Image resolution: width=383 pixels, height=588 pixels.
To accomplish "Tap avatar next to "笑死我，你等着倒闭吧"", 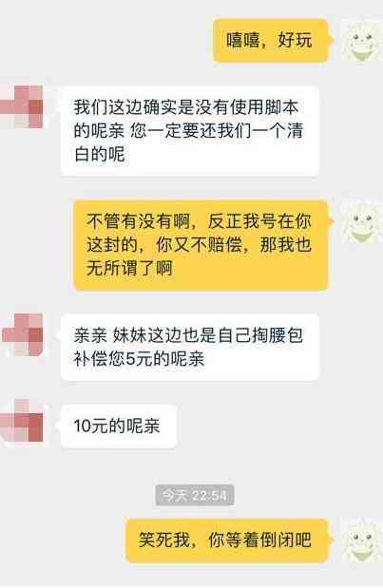I will click(x=361, y=541).
